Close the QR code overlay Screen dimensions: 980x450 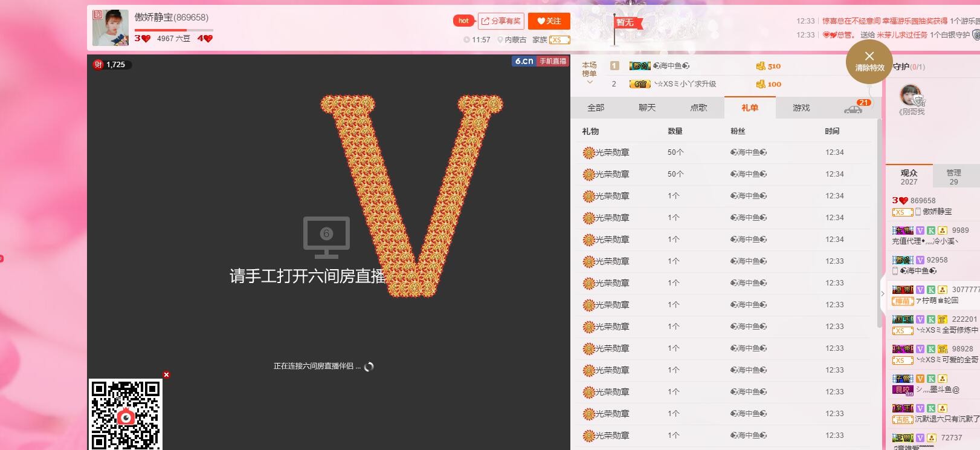(166, 374)
